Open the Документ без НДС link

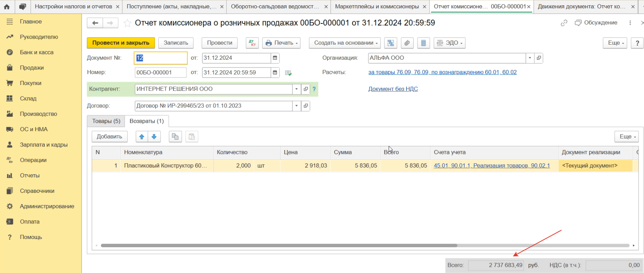(x=393, y=89)
